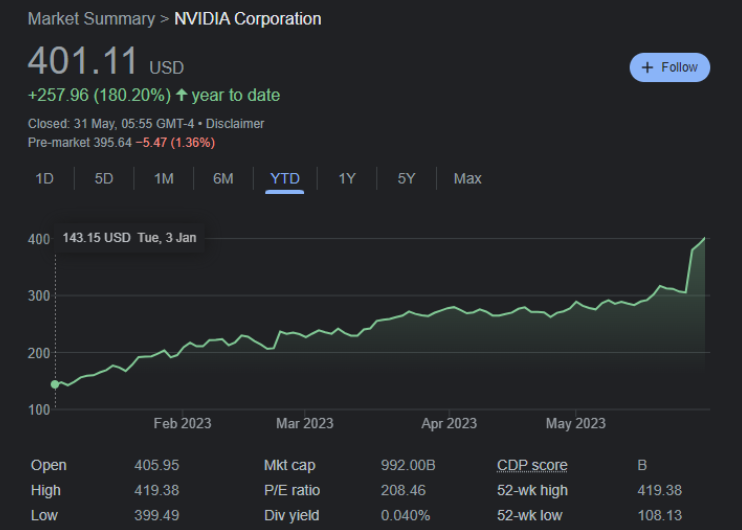Click the +257.96 (180.20%) change text

click(99, 95)
